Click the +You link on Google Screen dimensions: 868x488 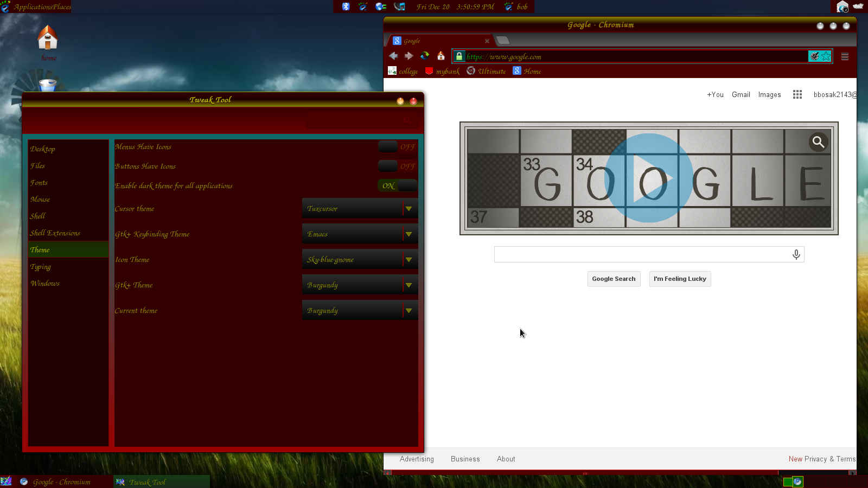pos(715,94)
